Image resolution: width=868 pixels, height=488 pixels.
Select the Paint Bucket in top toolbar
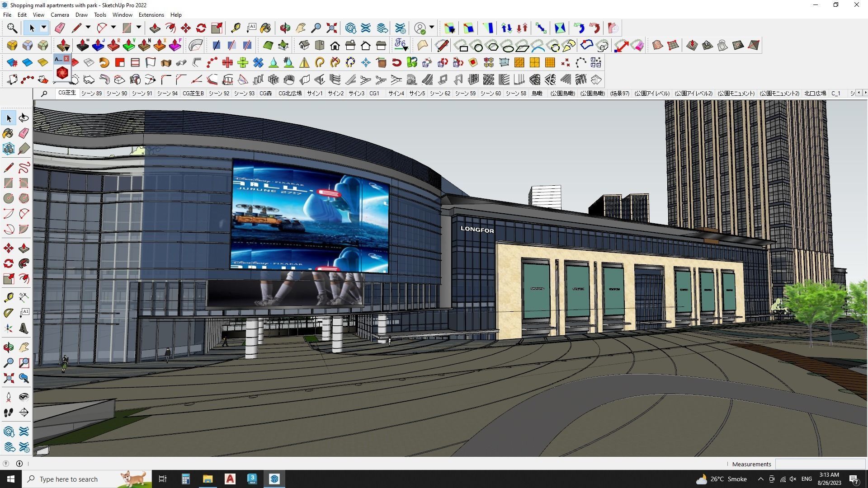pyautogui.click(x=266, y=28)
